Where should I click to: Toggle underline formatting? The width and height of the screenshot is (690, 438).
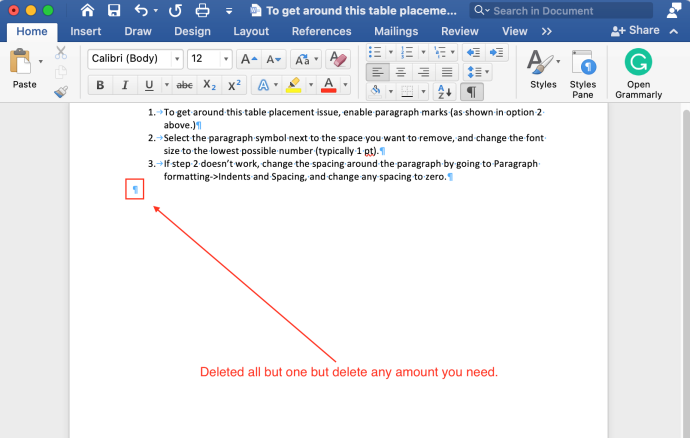coord(149,85)
